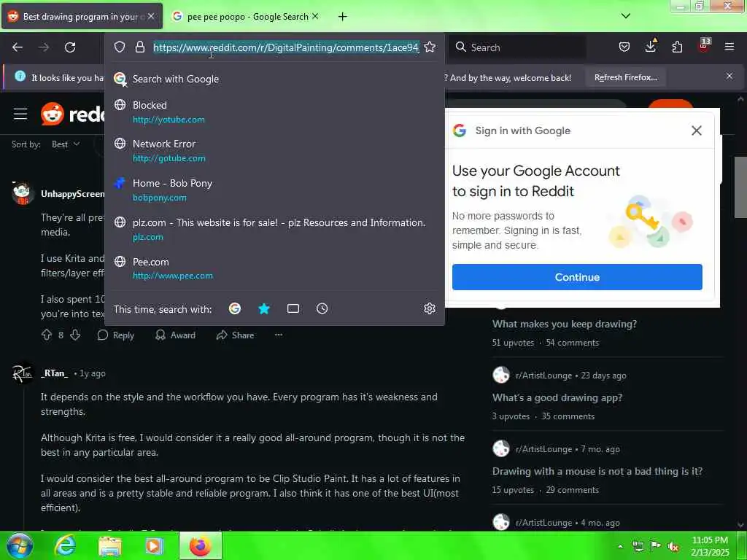Open the Extensions puzzle icon
The width and height of the screenshot is (747, 560).
pyautogui.click(x=677, y=47)
